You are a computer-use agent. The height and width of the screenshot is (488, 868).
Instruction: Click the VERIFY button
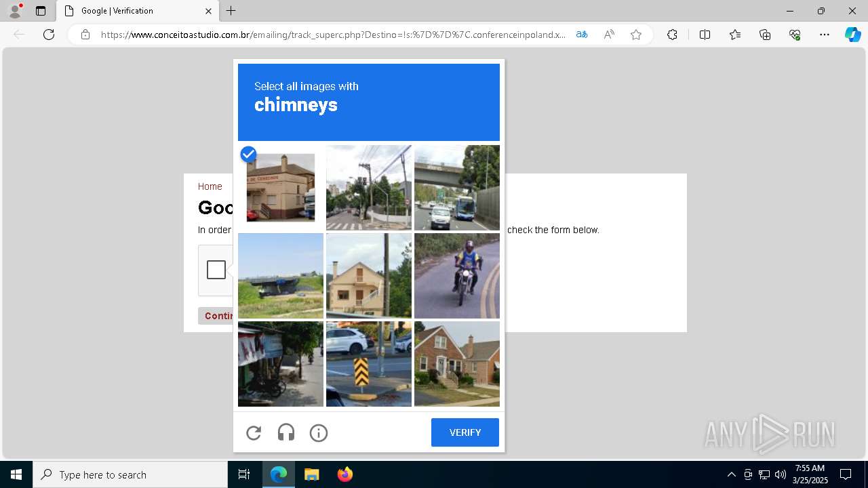465,432
